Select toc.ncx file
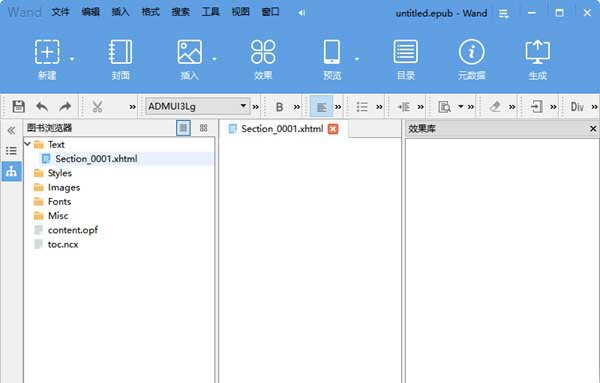Screen dimensions: 600x383 (x=63, y=244)
